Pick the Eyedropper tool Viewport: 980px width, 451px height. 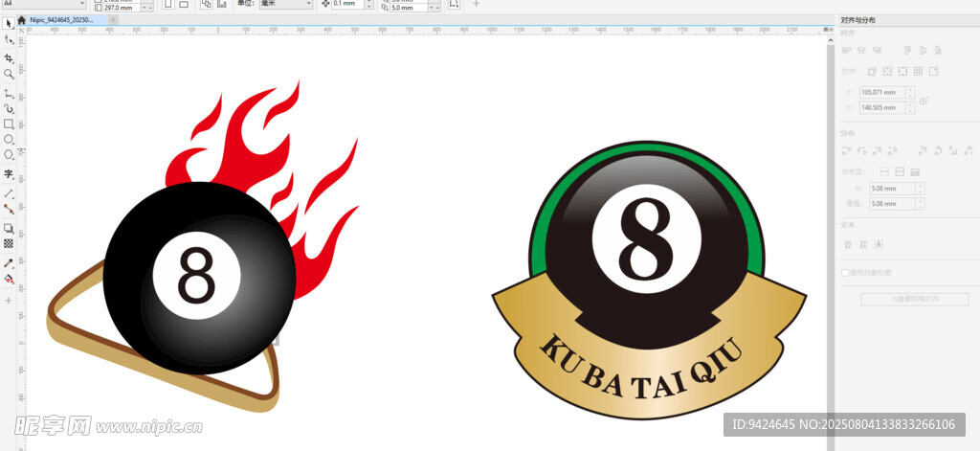tap(9, 263)
